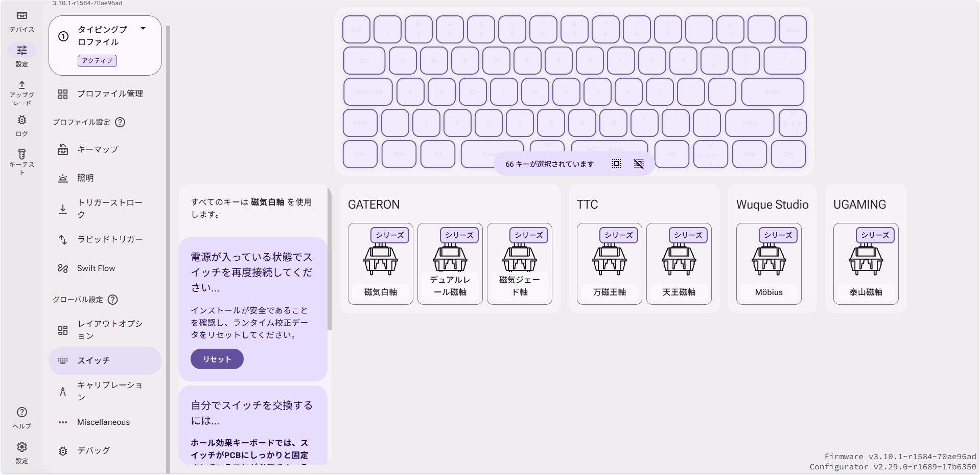Viewport: 980px width, 475px height.
Task: Click the アップグレード upload icon
Action: point(21,86)
